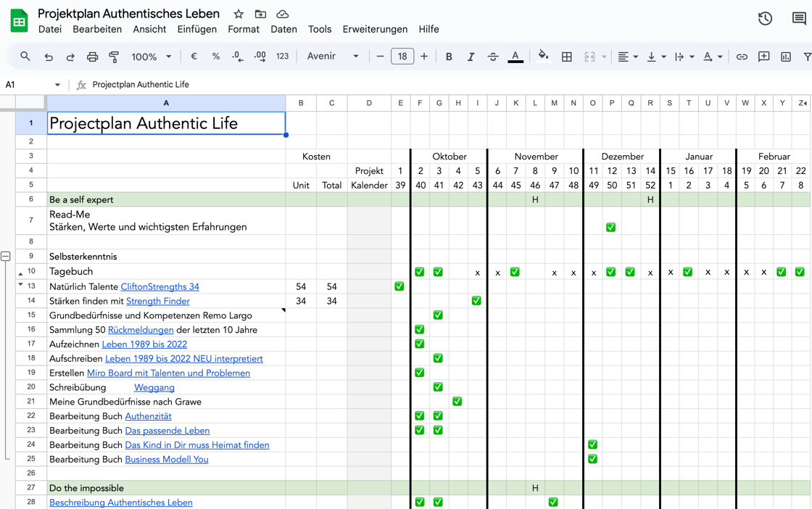812x509 pixels.
Task: Toggle checkbox for CliftonStrengths 34 row
Action: [x=399, y=286]
